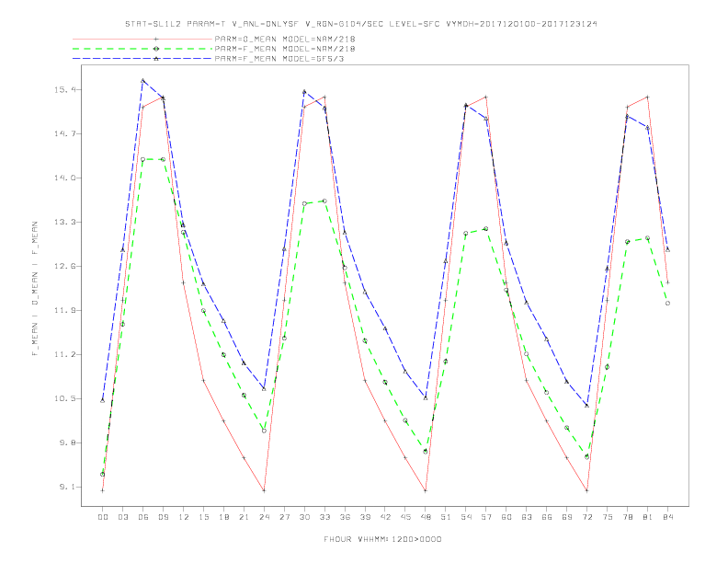728x563 pixels.
Task: Click x-axis forecast hour label 09
Action: pos(163,517)
